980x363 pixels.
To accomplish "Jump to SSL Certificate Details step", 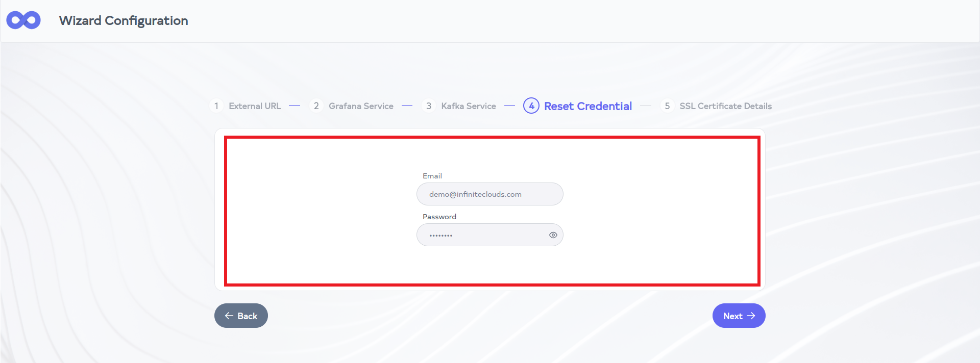I will 725,106.
